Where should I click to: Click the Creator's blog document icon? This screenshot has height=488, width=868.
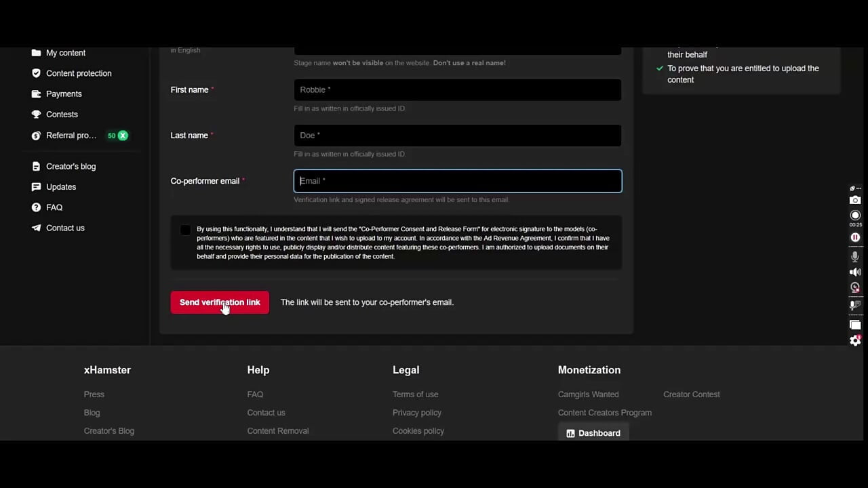click(36, 166)
